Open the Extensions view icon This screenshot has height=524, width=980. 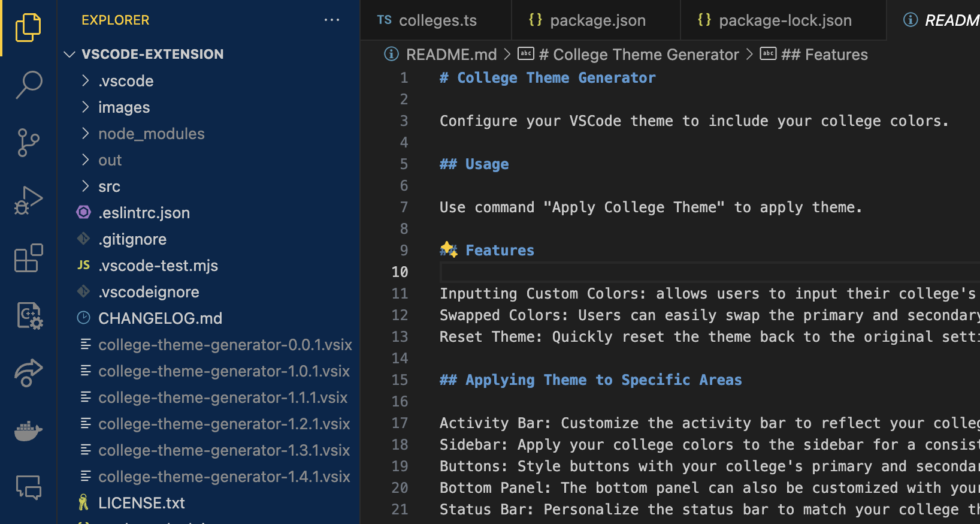(28, 258)
